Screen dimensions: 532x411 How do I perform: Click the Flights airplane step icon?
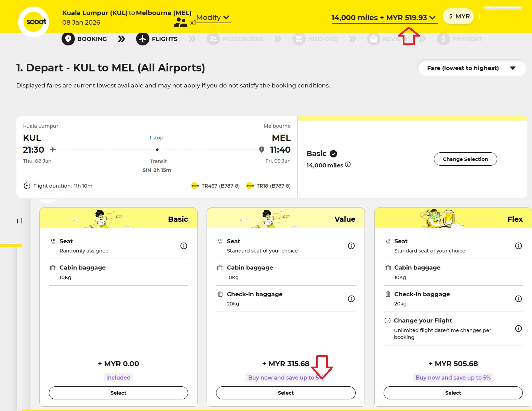[x=143, y=39]
